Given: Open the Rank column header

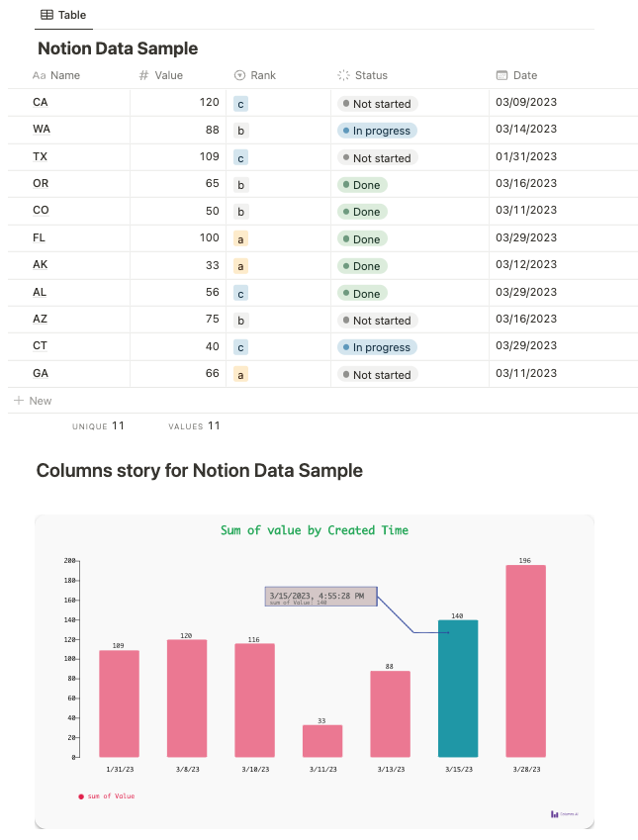Looking at the screenshot, I should pos(255,75).
